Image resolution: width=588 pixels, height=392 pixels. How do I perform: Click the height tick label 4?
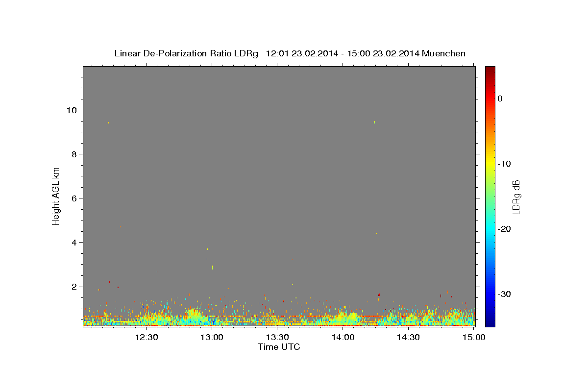coord(73,243)
